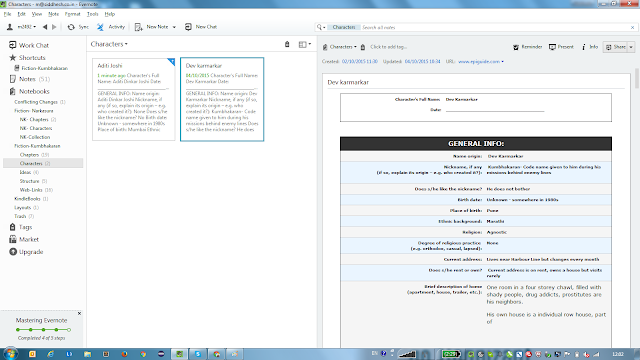Open the Note menu
The height and width of the screenshot is (360, 640).
point(53,14)
